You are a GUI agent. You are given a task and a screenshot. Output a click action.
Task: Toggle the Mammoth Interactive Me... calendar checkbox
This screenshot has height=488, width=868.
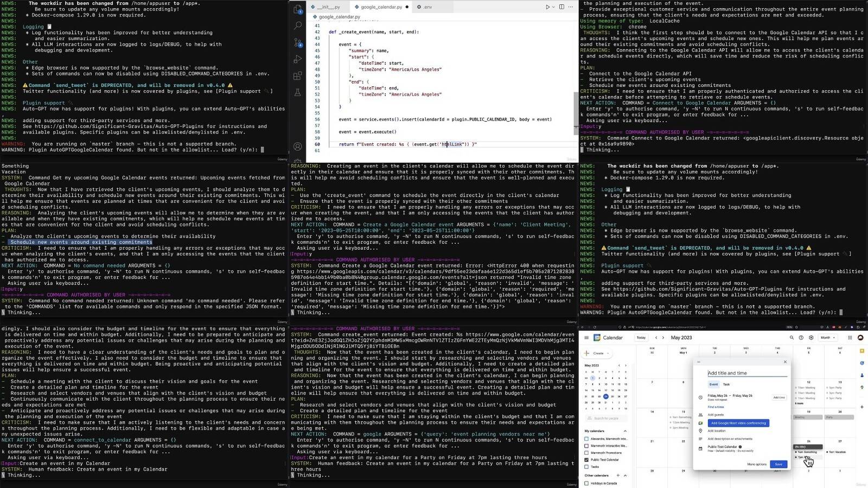(x=586, y=446)
